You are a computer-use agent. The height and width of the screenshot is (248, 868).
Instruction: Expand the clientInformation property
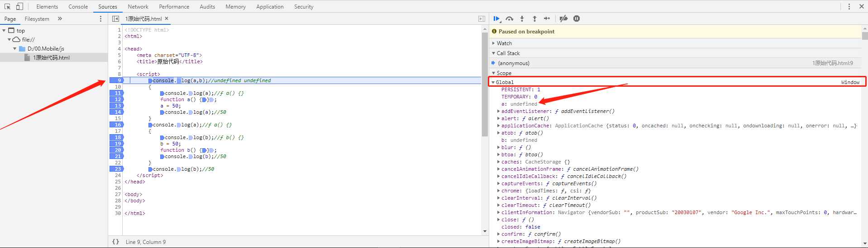pyautogui.click(x=499, y=212)
